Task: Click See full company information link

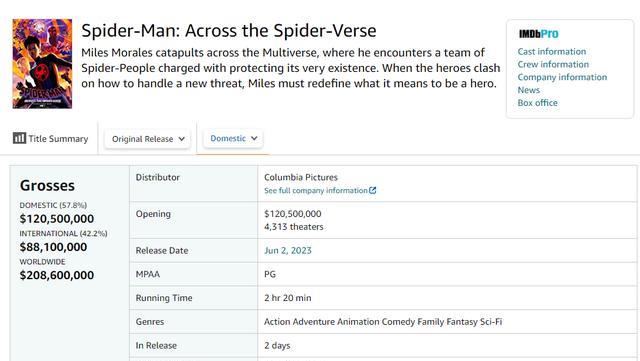Action: (316, 190)
